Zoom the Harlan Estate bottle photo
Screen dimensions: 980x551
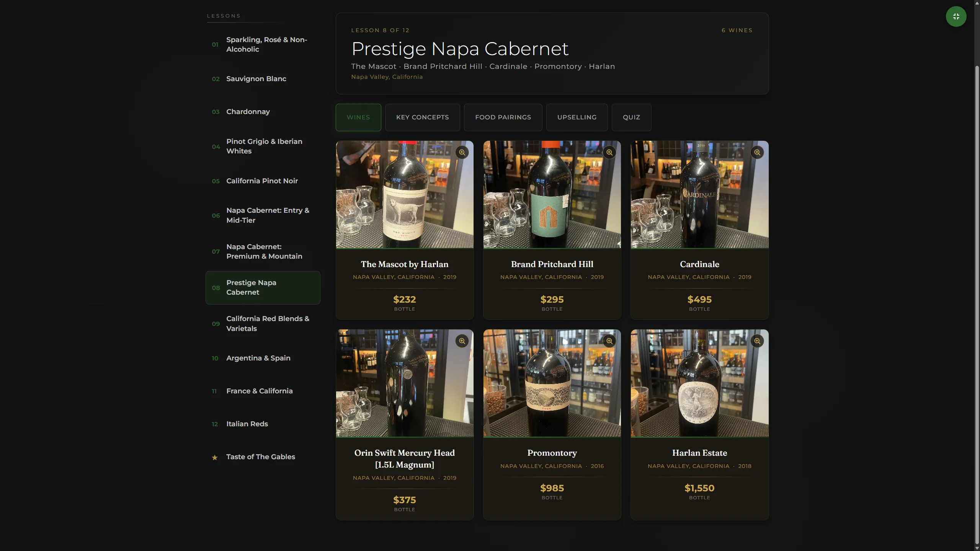[x=757, y=341]
